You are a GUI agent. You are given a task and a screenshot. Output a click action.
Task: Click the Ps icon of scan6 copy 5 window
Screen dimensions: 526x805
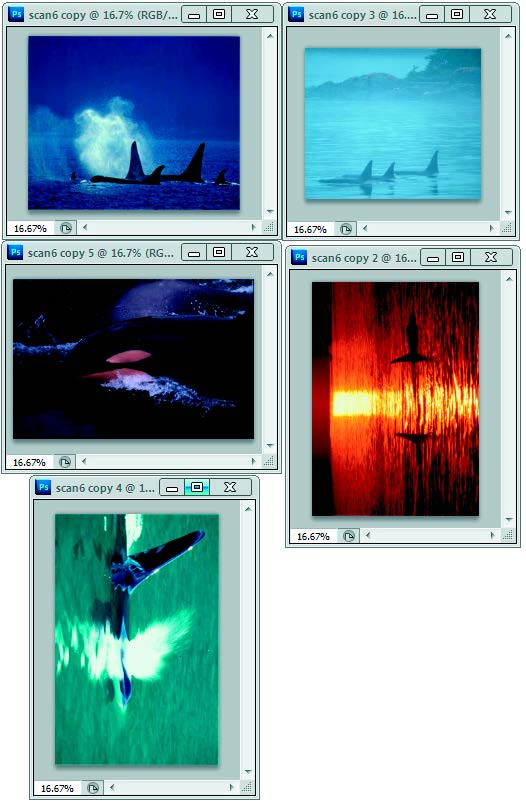point(15,252)
